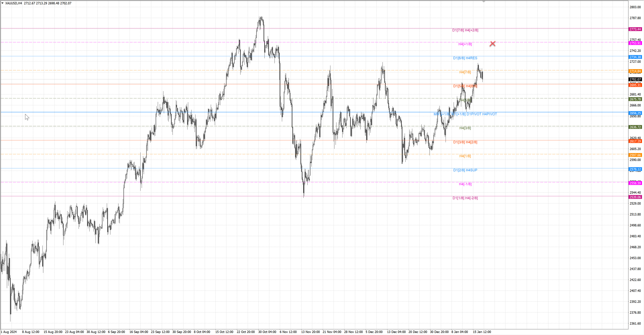Open the dropdown arrow beside XAUUSD,H4
The height and width of the screenshot is (335, 644).
coord(3,3)
